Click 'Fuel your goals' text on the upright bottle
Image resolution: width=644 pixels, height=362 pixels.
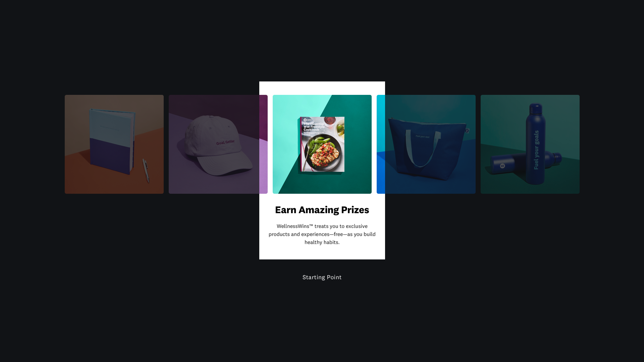(x=536, y=150)
